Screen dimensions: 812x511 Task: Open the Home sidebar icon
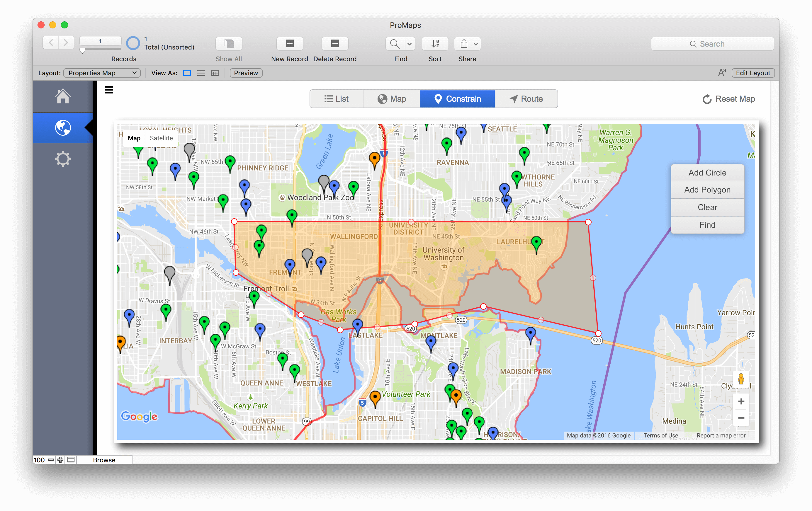click(x=63, y=96)
